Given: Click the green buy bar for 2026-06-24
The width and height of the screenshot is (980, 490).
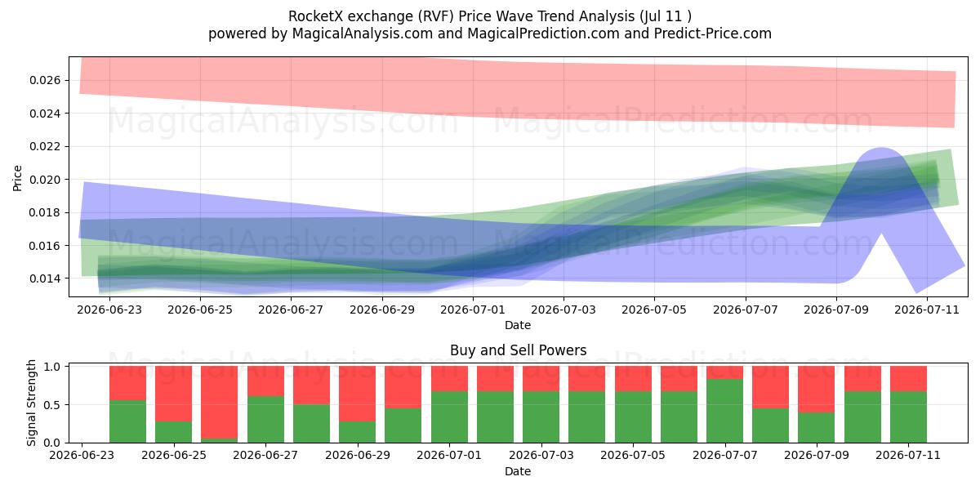Looking at the screenshot, I should coord(127,421).
